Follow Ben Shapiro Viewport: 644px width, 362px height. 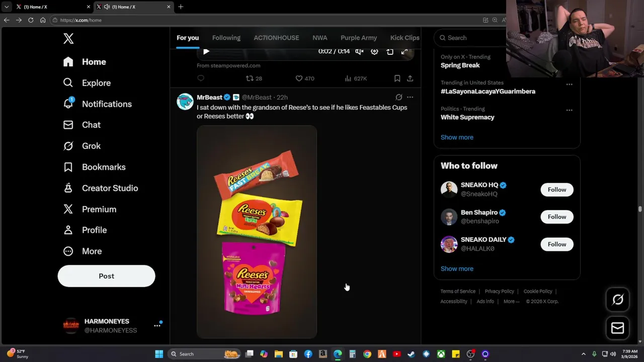(x=556, y=217)
